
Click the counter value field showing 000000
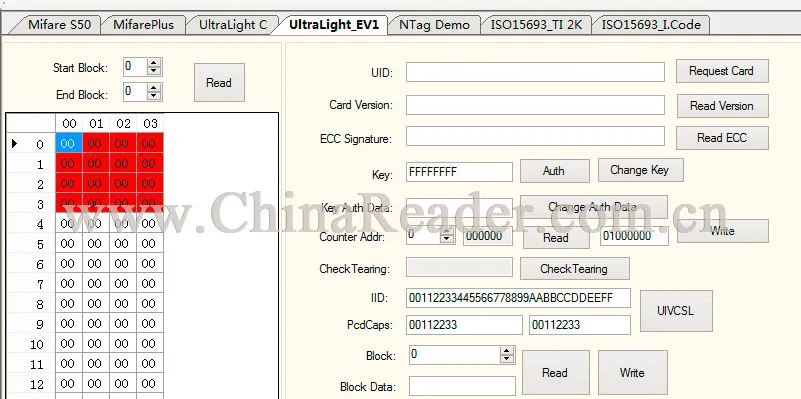click(488, 236)
